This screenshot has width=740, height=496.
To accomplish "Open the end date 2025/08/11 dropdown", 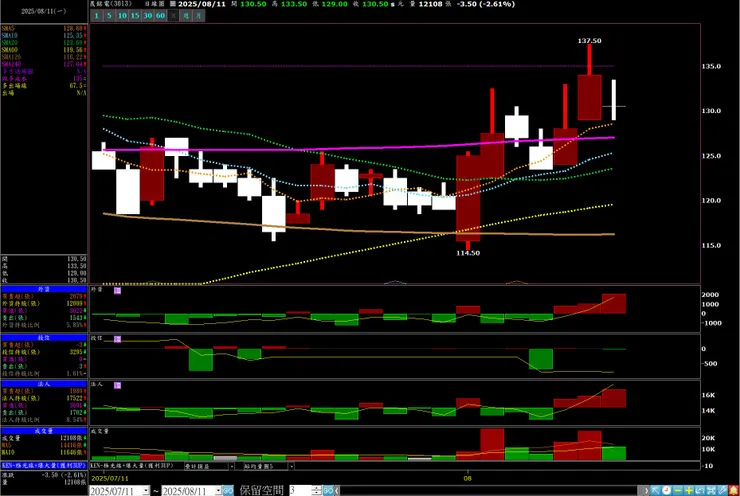I will click(x=218, y=491).
